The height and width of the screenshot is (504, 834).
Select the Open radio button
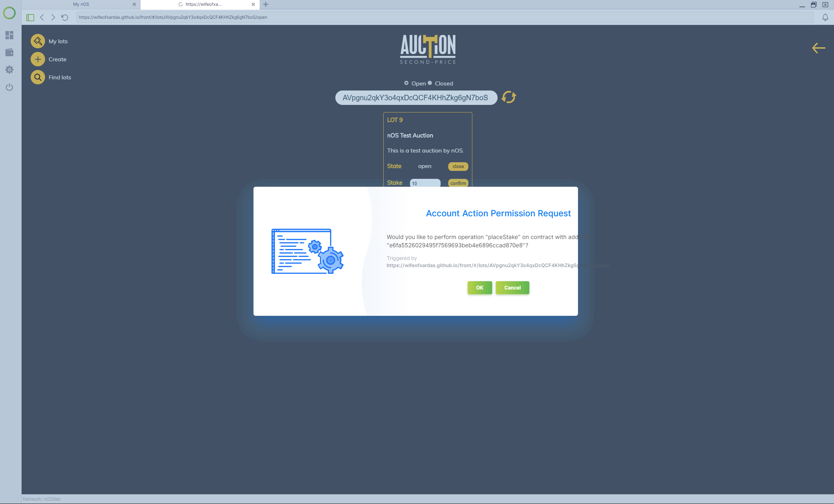click(406, 83)
